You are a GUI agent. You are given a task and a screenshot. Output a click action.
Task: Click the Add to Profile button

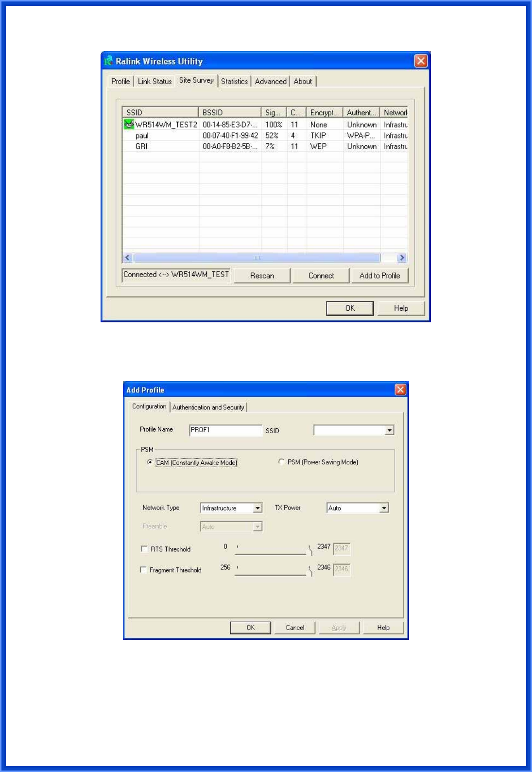(380, 276)
